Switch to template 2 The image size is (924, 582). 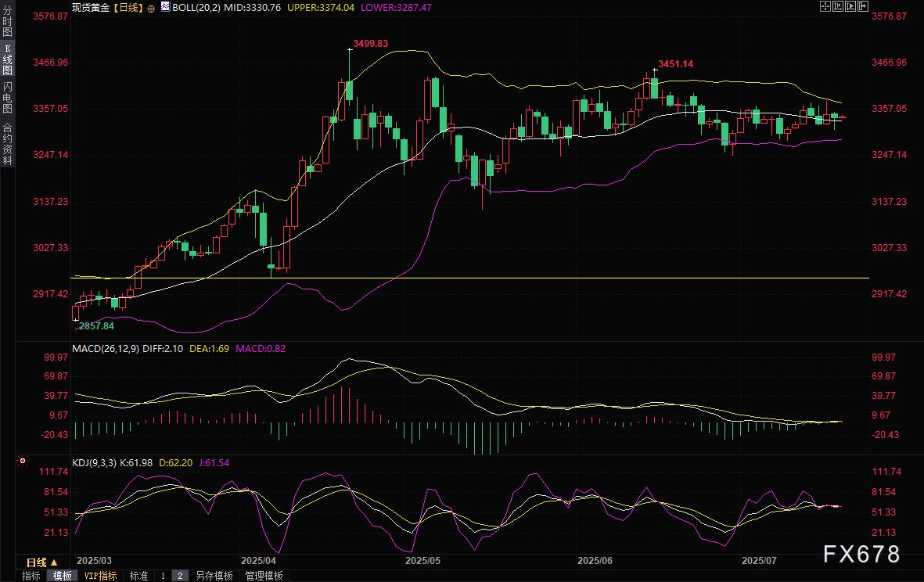[x=180, y=576]
